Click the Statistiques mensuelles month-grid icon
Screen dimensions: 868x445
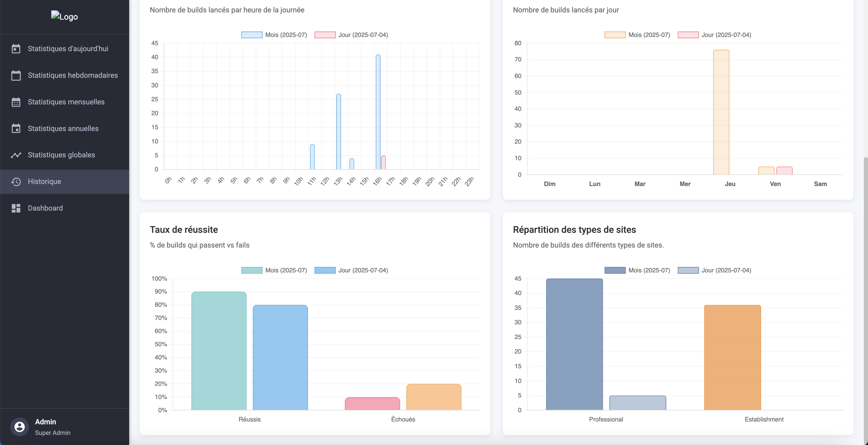coord(16,102)
